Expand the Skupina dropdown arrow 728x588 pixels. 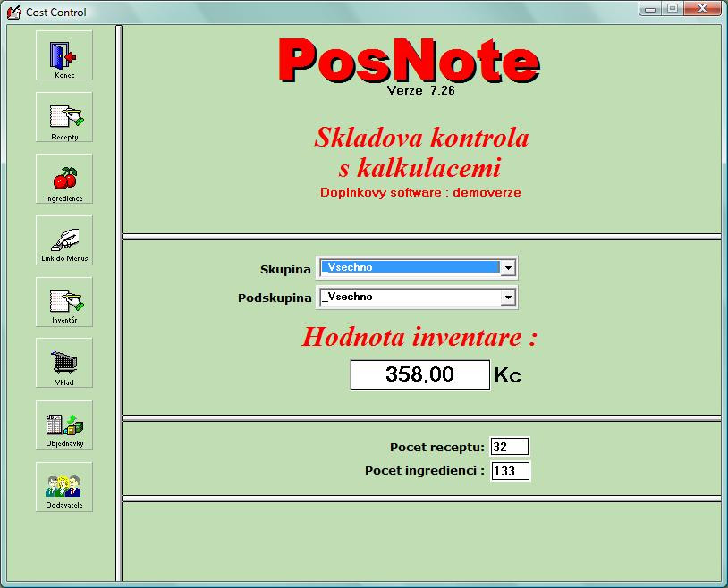coord(508,268)
